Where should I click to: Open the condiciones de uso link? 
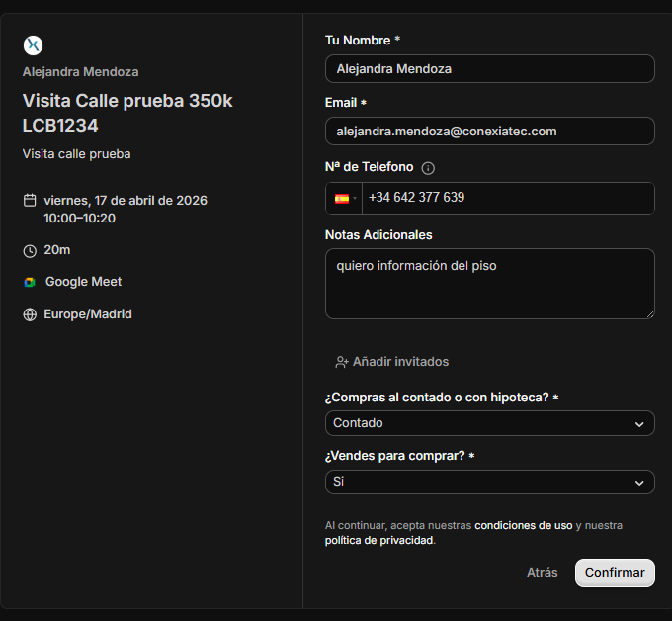[523, 525]
